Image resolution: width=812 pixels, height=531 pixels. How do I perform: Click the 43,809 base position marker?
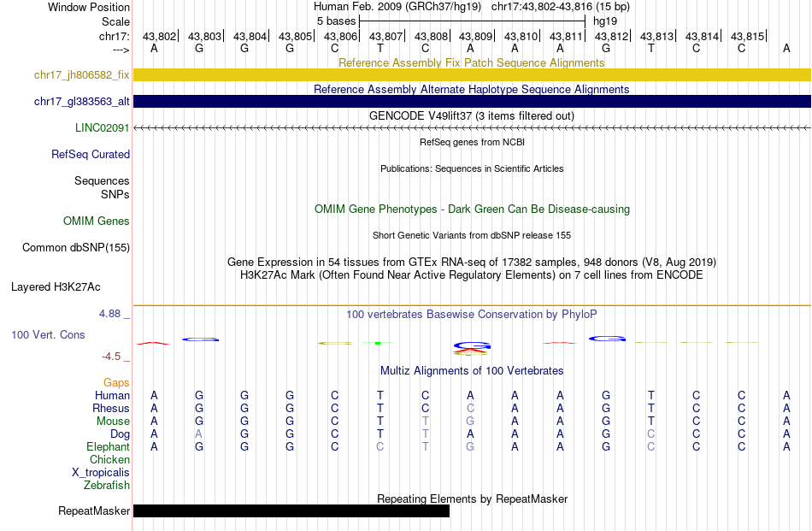476,36
